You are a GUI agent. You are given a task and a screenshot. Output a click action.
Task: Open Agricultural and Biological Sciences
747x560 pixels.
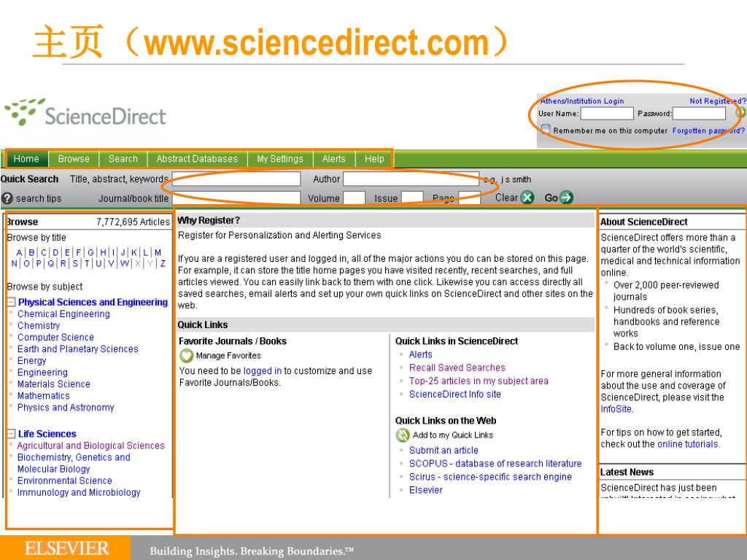91,446
